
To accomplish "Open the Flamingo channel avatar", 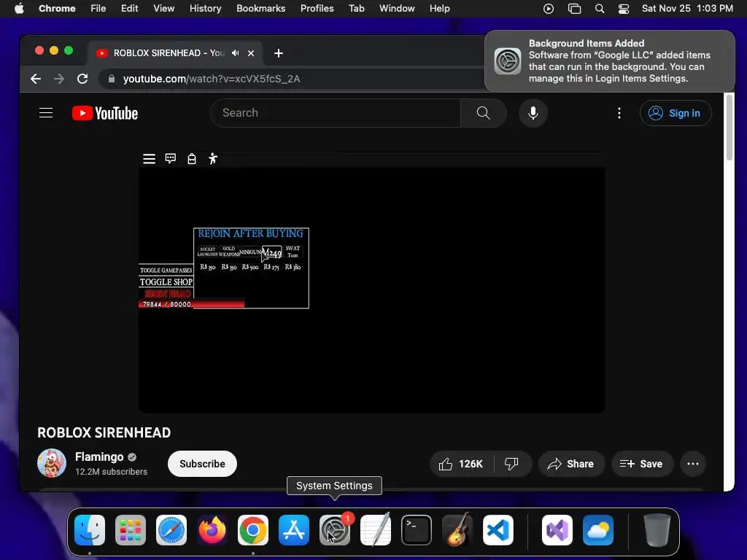I will [x=52, y=463].
